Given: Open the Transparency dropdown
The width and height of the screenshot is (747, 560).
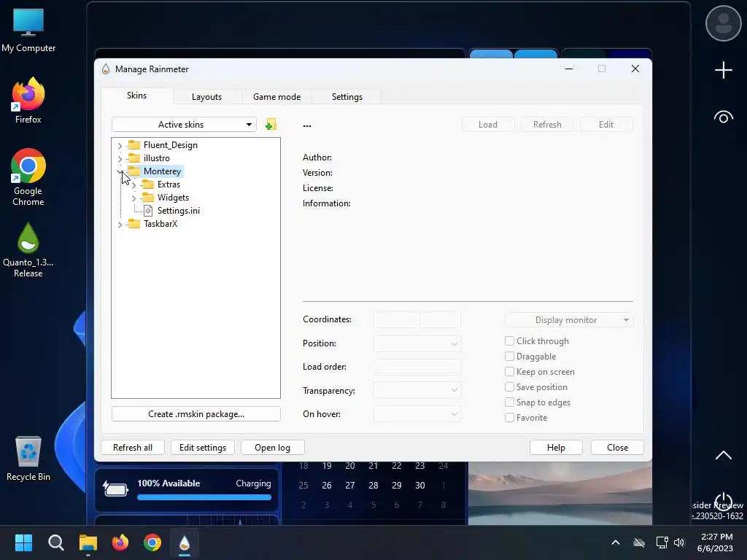Looking at the screenshot, I should click(x=417, y=390).
